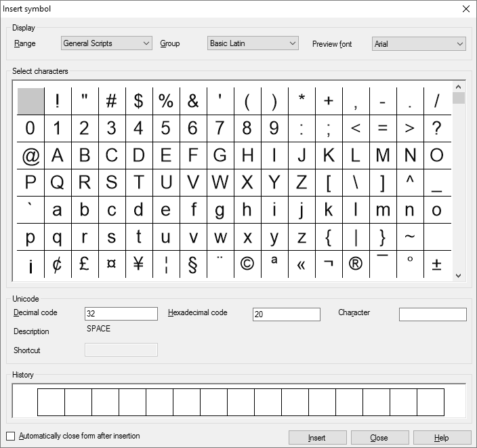Focus the Hexadecimal code field
The image size is (477, 448).
pyautogui.click(x=286, y=314)
